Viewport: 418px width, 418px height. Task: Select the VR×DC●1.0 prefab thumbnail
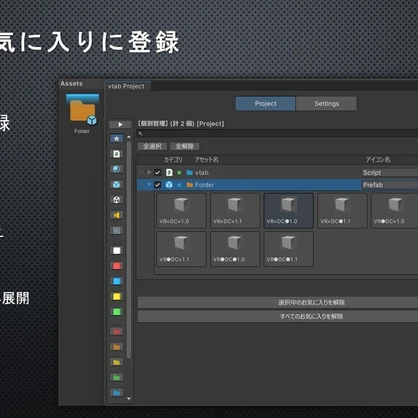click(289, 211)
